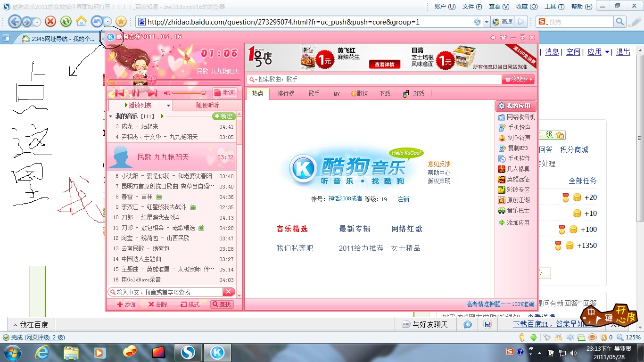The width and height of the screenshot is (644, 362).
Task: Toggle the 随便听听 listening mode
Action: pyautogui.click(x=206, y=104)
